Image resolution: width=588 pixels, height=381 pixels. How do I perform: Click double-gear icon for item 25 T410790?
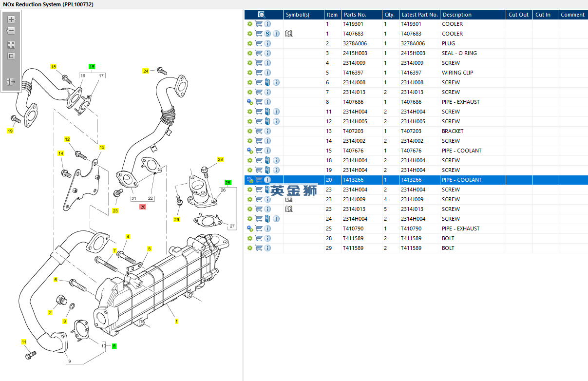250,229
